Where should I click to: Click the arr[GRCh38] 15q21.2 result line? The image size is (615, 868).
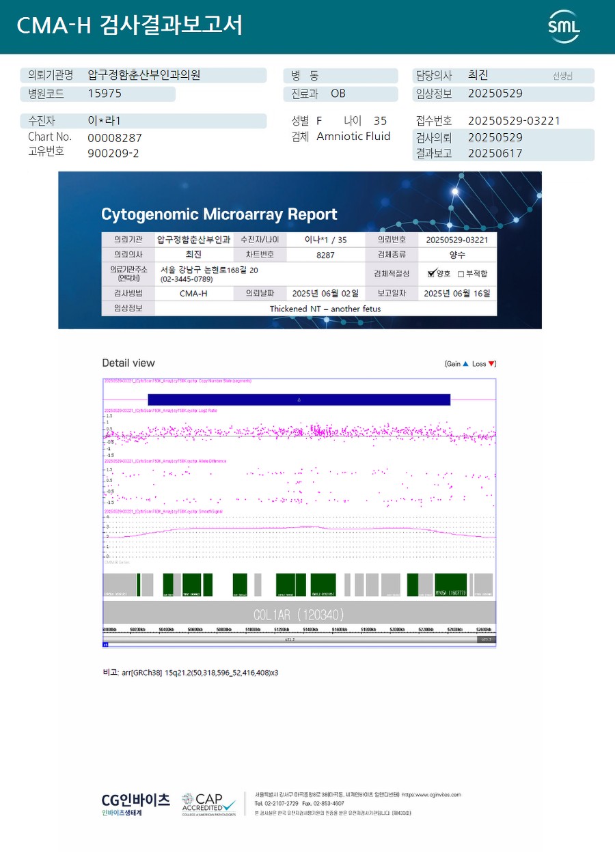190,673
